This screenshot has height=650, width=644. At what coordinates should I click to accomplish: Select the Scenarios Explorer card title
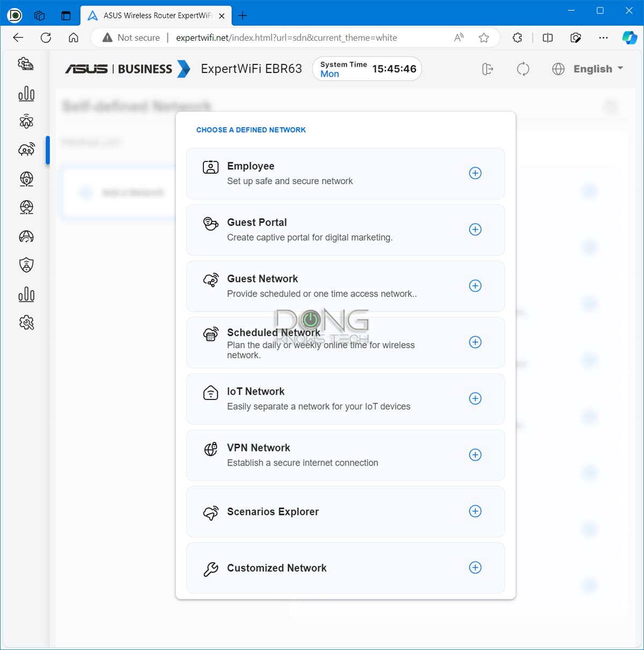coord(273,512)
